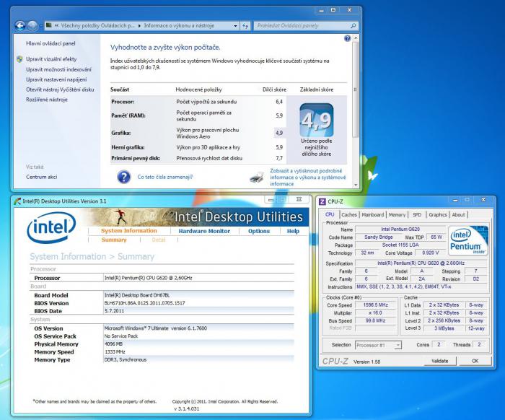Switch to the Mainboard tab in CPU-Z

point(373,214)
